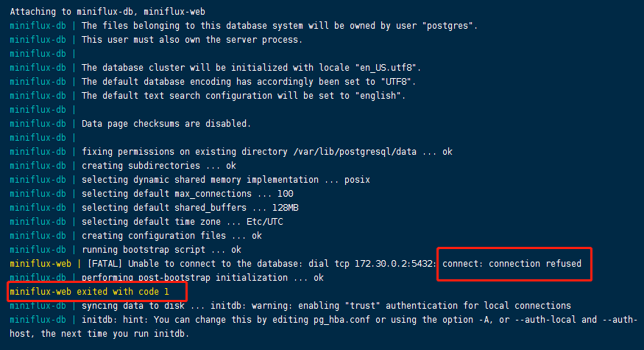Click 'miniflux-web exited with code 1' line

89,292
